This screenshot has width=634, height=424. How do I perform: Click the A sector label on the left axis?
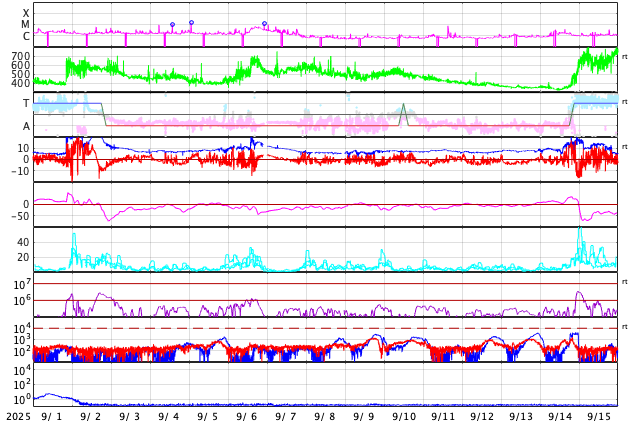26,126
